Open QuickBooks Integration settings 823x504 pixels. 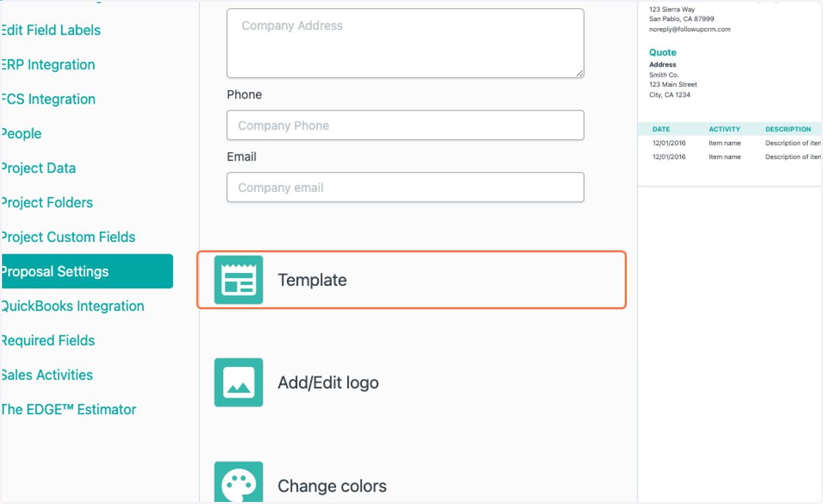click(x=72, y=306)
